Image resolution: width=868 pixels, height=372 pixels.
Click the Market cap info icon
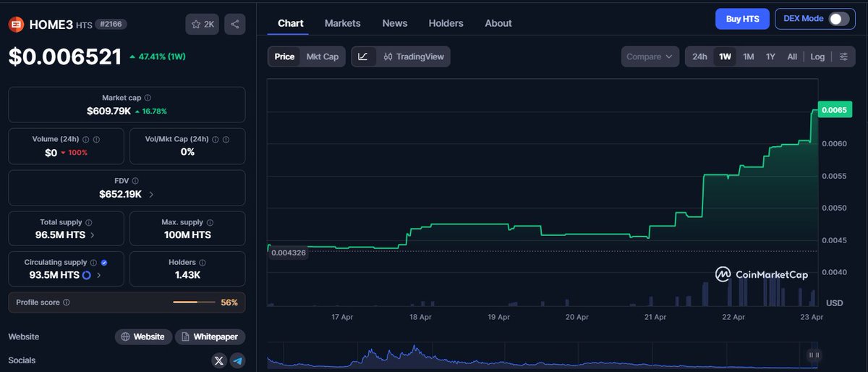(148, 98)
